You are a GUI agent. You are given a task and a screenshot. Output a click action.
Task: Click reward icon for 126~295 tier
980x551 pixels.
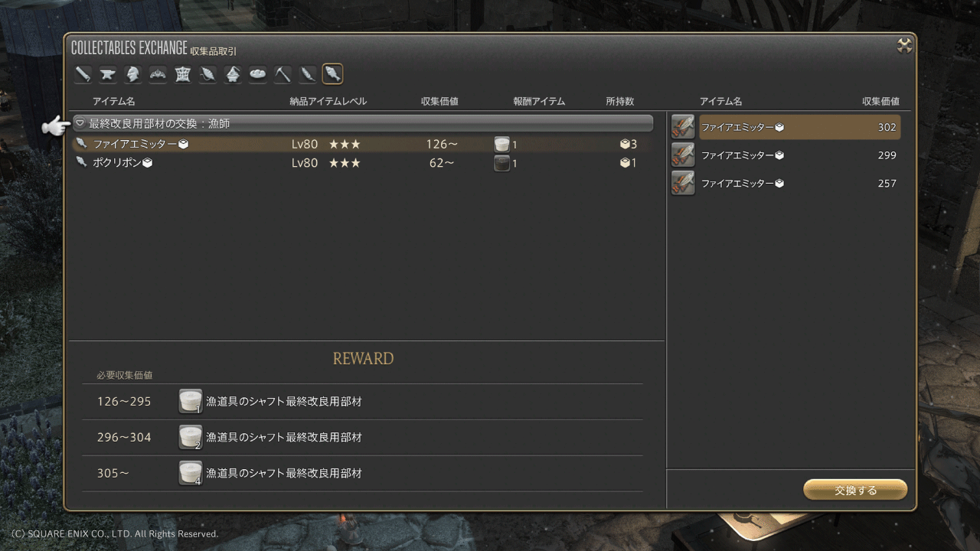(x=190, y=401)
